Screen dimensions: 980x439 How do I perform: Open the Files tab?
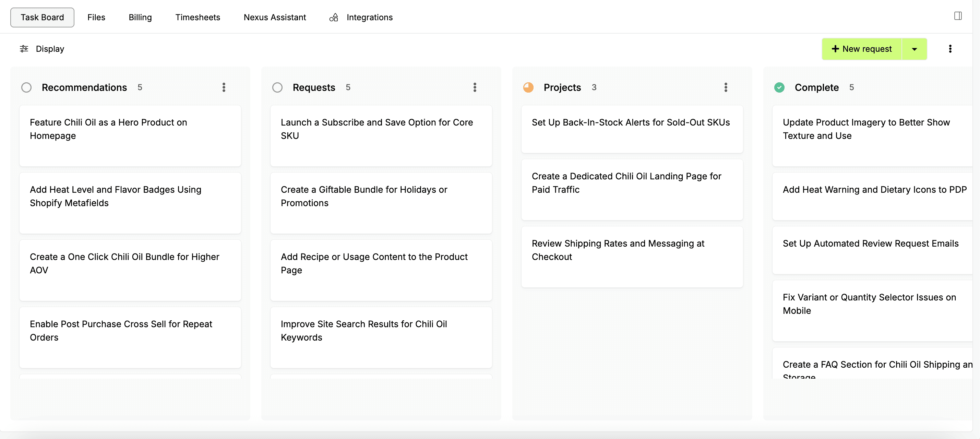tap(96, 17)
